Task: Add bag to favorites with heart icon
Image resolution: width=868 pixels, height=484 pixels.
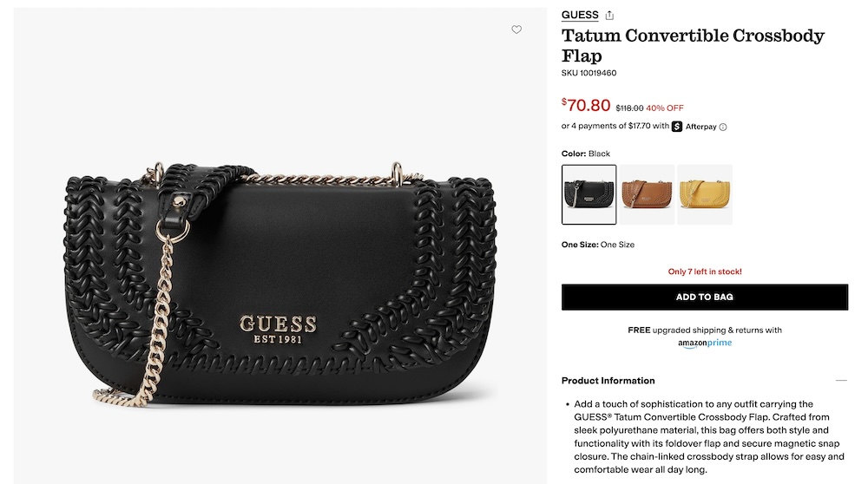Action: pyautogui.click(x=516, y=29)
